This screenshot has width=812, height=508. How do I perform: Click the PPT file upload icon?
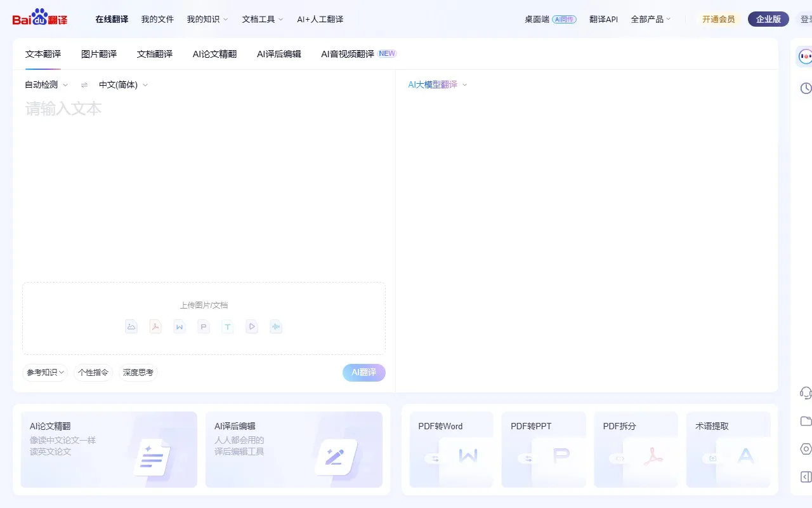coord(204,326)
